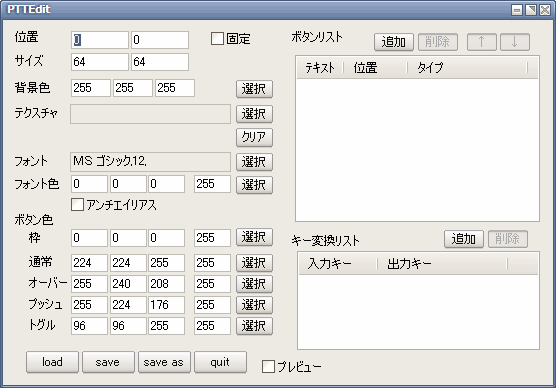Click the オーバー blue value 208
This screenshot has width=556, height=388.
[x=167, y=284]
